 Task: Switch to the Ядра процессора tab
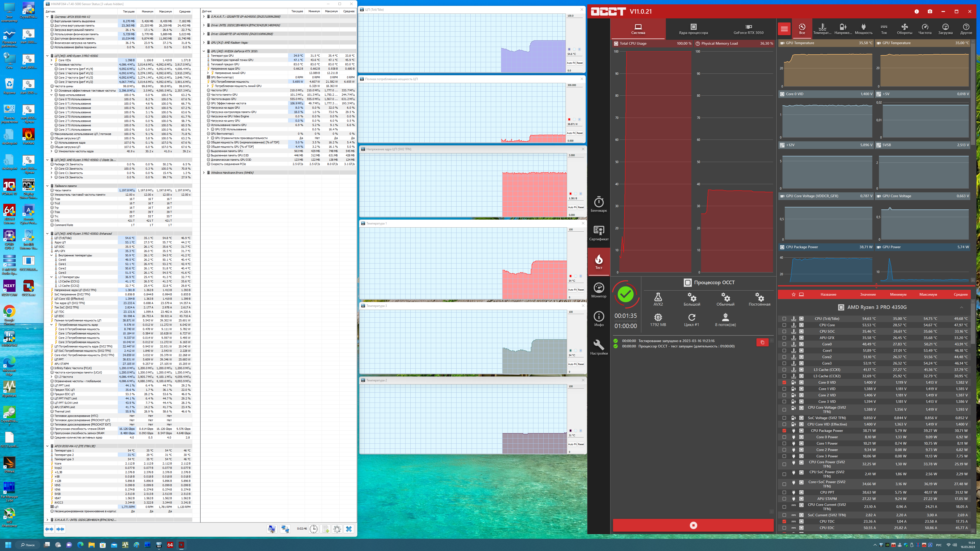tap(693, 29)
